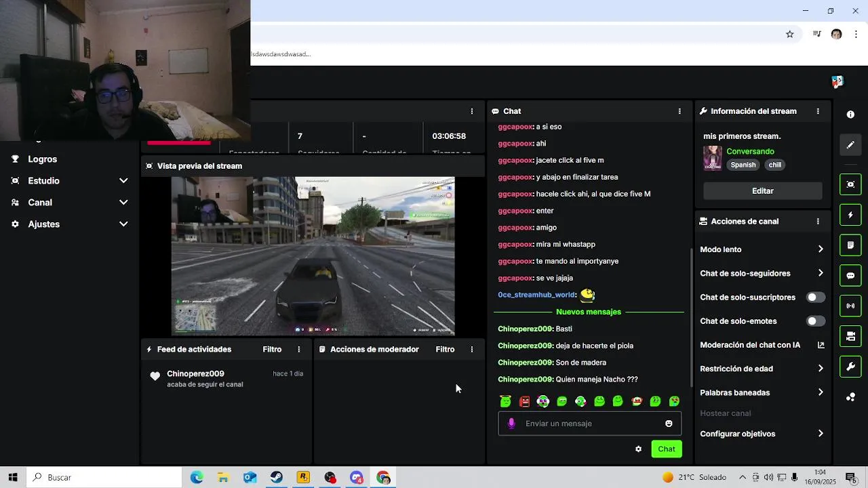The image size is (868, 488).
Task: Click the 'Quien maneja Nacho ???' message
Action: [x=597, y=380]
